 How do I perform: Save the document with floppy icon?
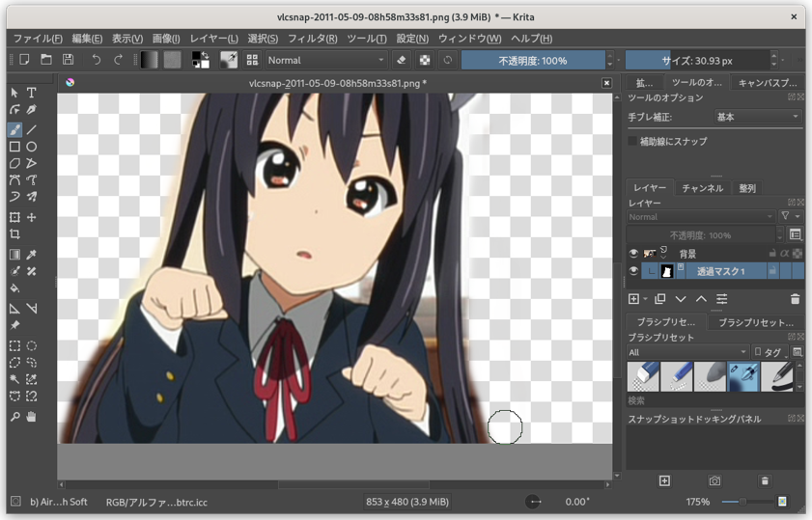coord(68,60)
